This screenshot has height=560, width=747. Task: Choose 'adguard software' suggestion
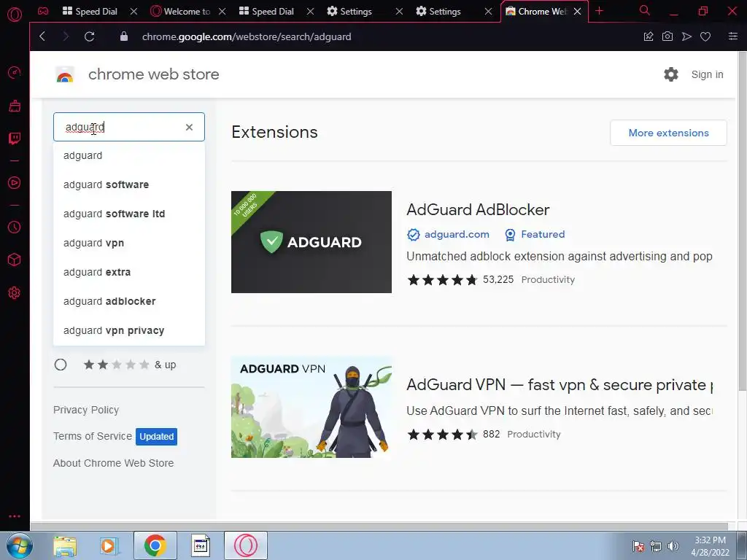(x=128, y=184)
